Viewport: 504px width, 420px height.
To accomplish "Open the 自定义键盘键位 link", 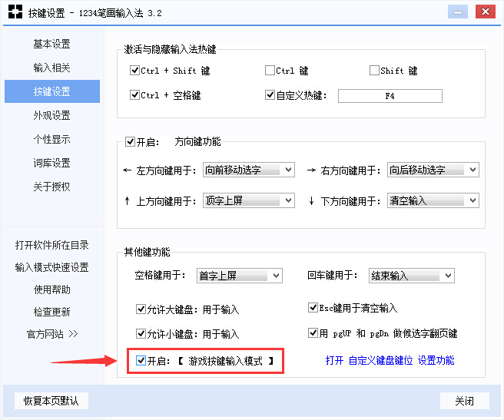I will click(x=380, y=360).
